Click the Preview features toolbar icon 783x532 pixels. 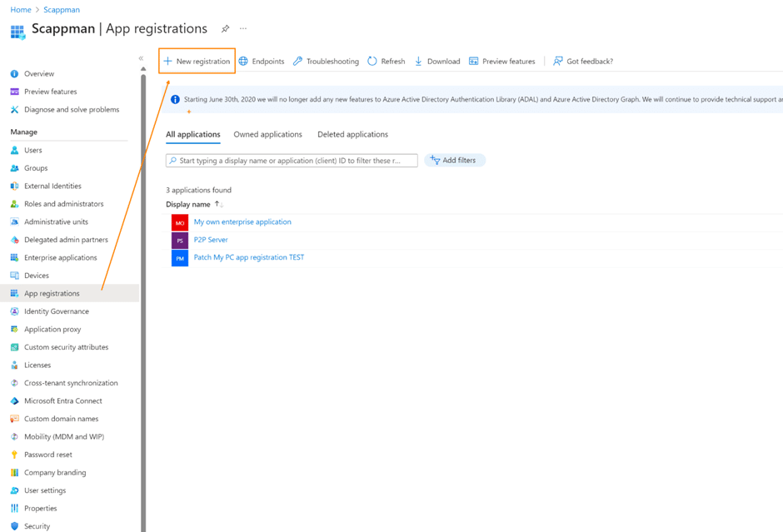473,61
